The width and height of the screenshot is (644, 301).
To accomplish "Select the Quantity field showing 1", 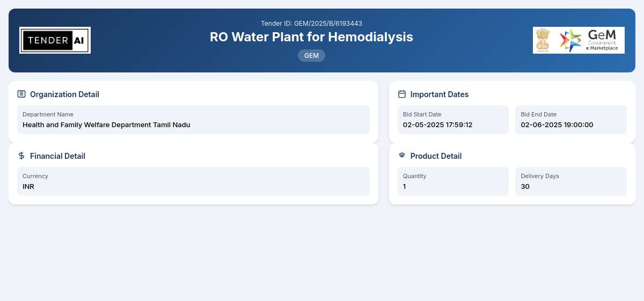I will tap(453, 181).
